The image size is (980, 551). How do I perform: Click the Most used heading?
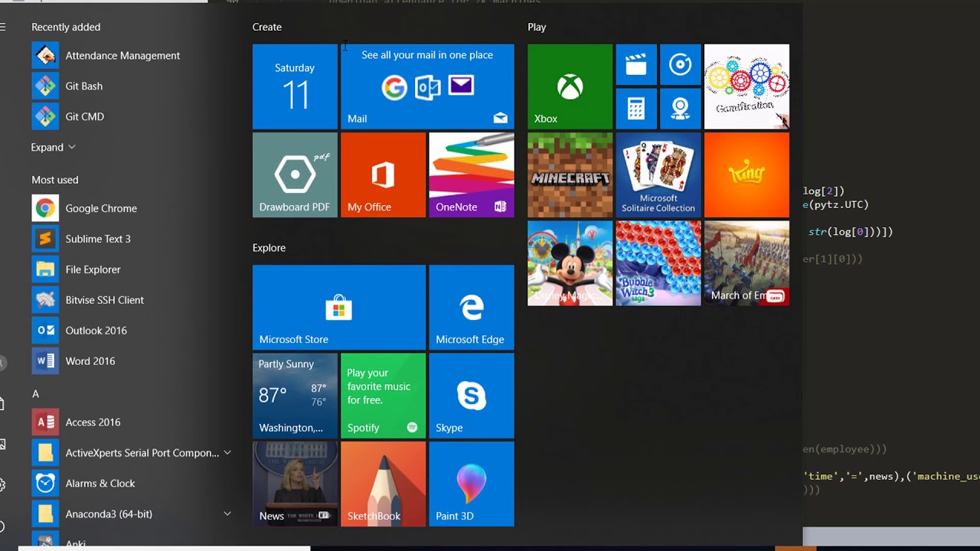[x=54, y=180]
